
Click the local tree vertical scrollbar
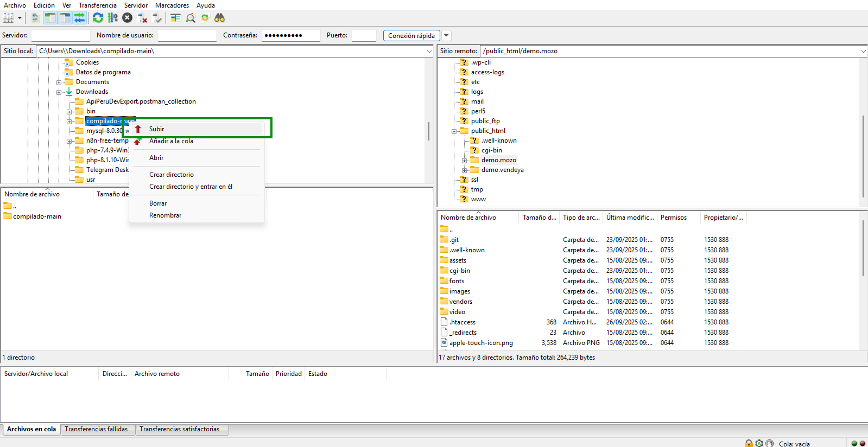pos(428,130)
